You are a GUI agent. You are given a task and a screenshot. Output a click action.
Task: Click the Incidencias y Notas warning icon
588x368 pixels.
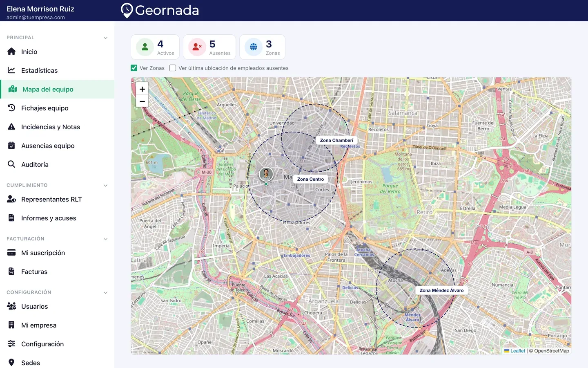(11, 127)
